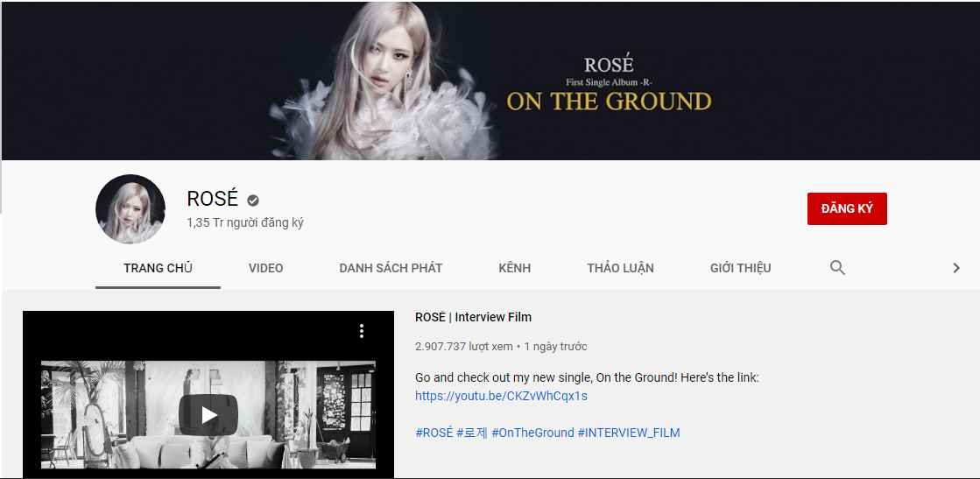Screen dimensions: 980x479
Task: Play the featured Interview Film video
Action: pos(208,415)
